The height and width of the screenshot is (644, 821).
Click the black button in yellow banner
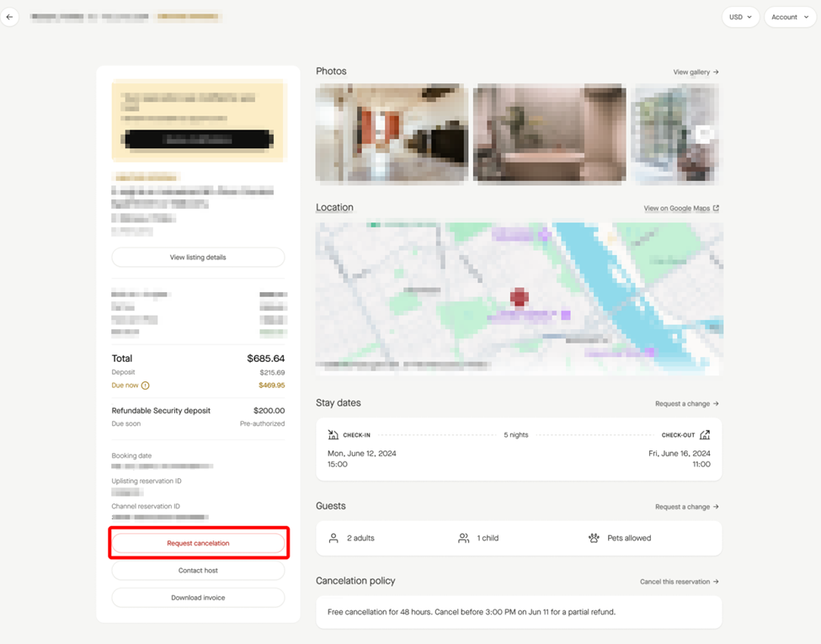(x=197, y=139)
